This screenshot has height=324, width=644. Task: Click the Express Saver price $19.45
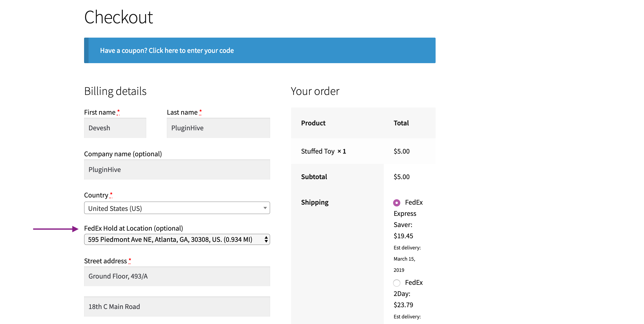point(403,236)
